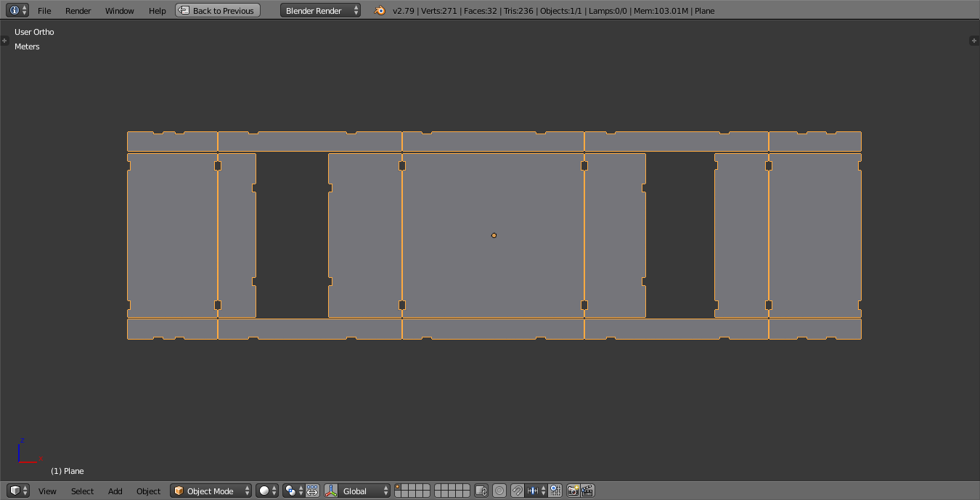This screenshot has height=500, width=980.
Task: Open the Blender Render engine dropdown
Action: click(320, 11)
